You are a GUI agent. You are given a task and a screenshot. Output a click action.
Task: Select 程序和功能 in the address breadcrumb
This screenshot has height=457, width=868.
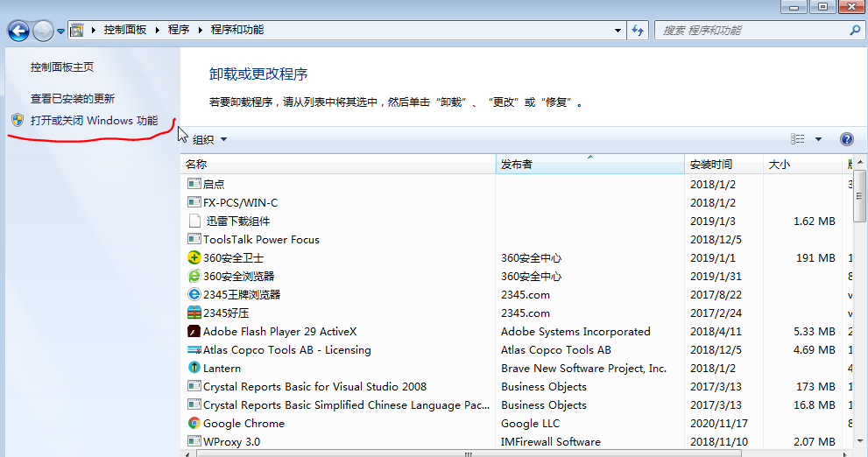(x=237, y=30)
